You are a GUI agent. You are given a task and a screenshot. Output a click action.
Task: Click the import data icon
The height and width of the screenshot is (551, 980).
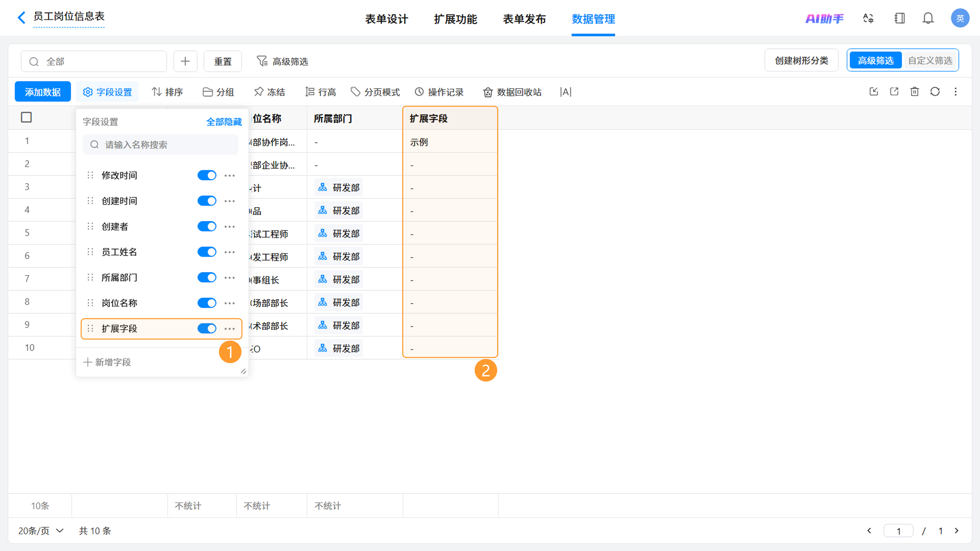coord(874,91)
